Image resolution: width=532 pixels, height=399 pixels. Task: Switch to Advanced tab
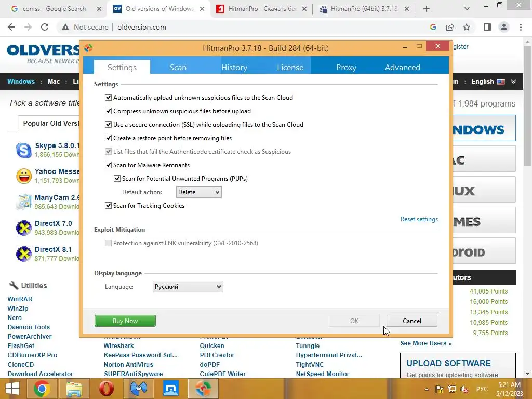pos(403,67)
